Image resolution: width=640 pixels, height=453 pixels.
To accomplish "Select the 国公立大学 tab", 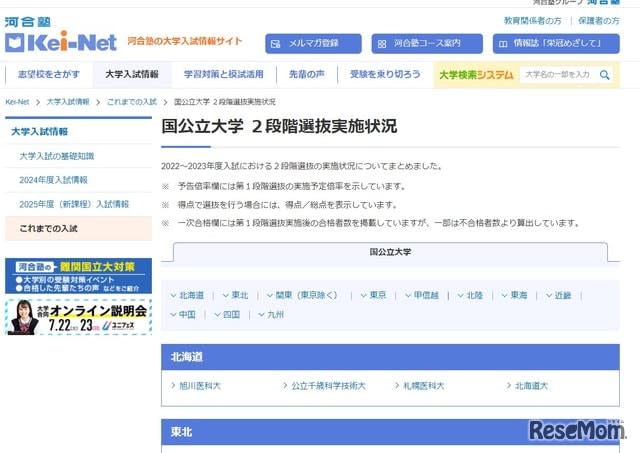I will 390,252.
